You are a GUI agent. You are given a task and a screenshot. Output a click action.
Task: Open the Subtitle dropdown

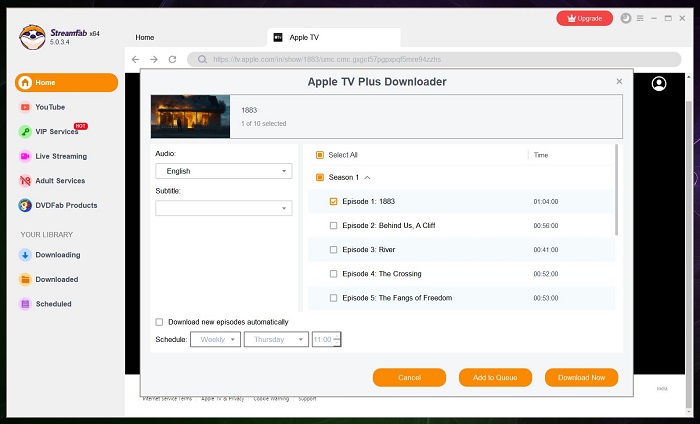(224, 208)
